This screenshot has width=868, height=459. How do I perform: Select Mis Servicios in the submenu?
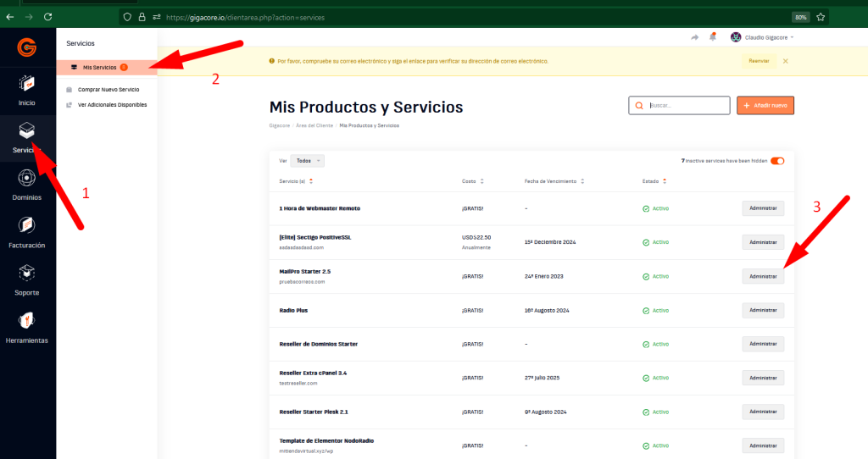point(100,67)
